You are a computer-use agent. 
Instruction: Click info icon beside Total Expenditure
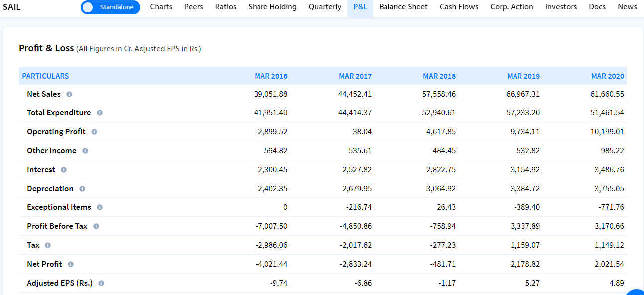(x=100, y=113)
